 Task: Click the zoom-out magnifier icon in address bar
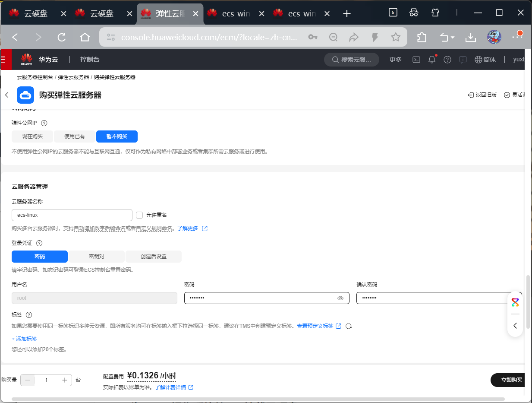tap(333, 38)
